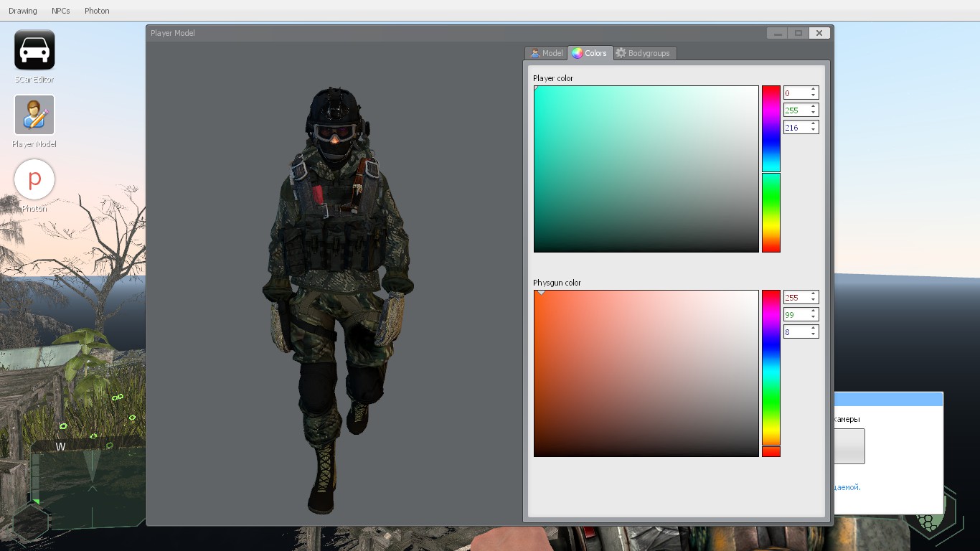Increase Player color green value
The image size is (980, 551).
click(x=814, y=108)
